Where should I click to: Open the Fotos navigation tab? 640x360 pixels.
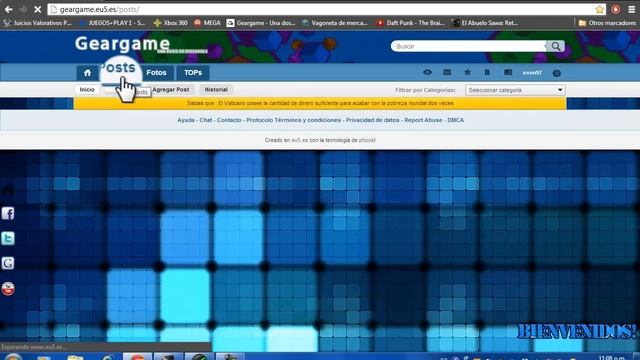coord(156,73)
